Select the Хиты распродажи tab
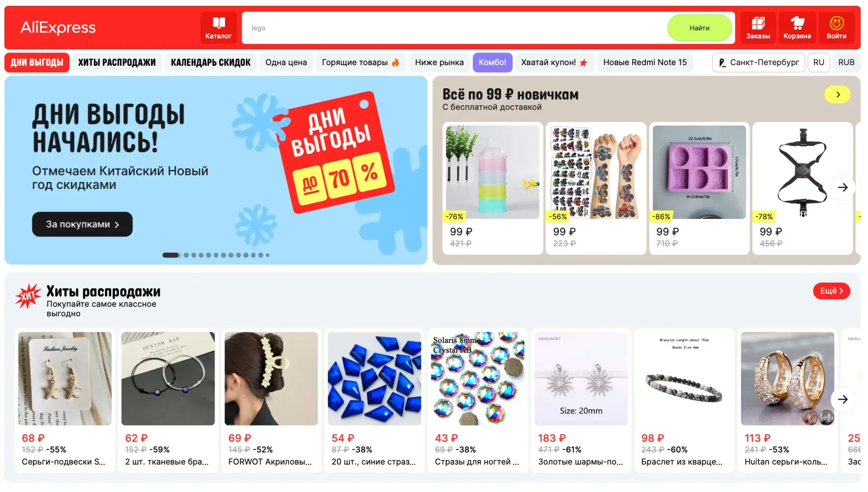The image size is (868, 492). [117, 62]
